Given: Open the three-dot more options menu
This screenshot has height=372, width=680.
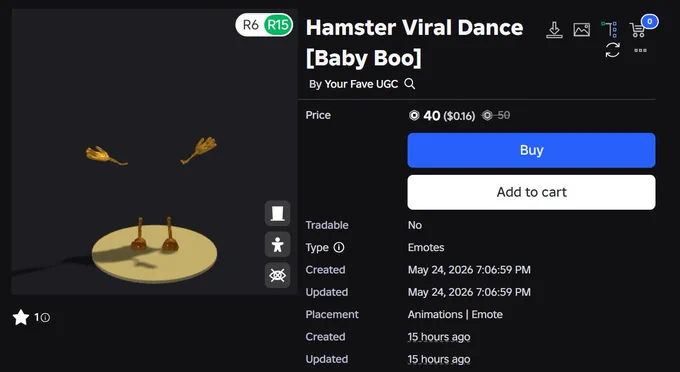Looking at the screenshot, I should point(641,50).
